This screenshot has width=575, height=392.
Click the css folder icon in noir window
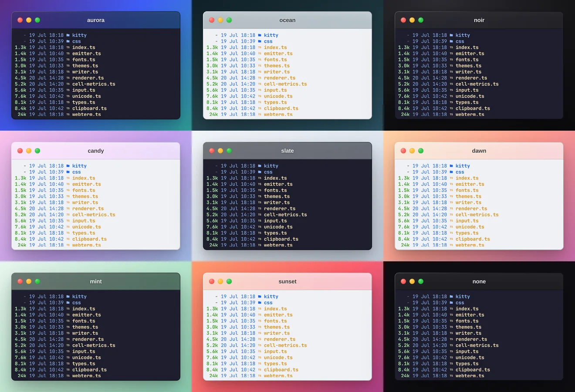click(451, 41)
